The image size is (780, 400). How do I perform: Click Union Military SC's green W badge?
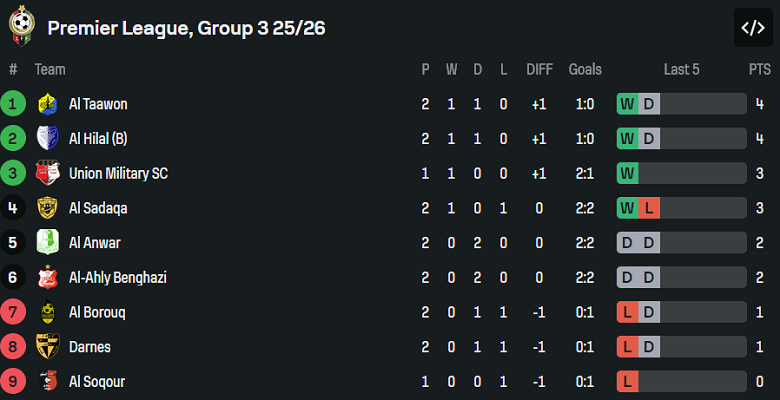tap(628, 173)
